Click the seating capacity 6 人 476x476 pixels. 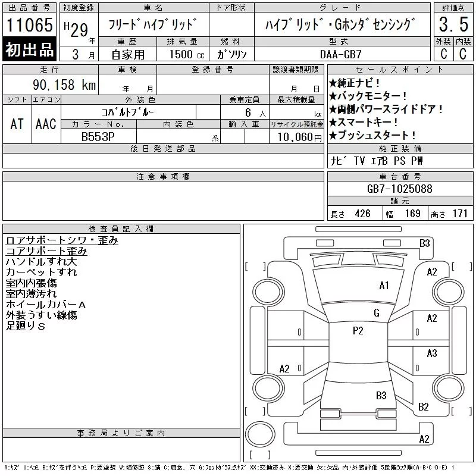(x=255, y=113)
